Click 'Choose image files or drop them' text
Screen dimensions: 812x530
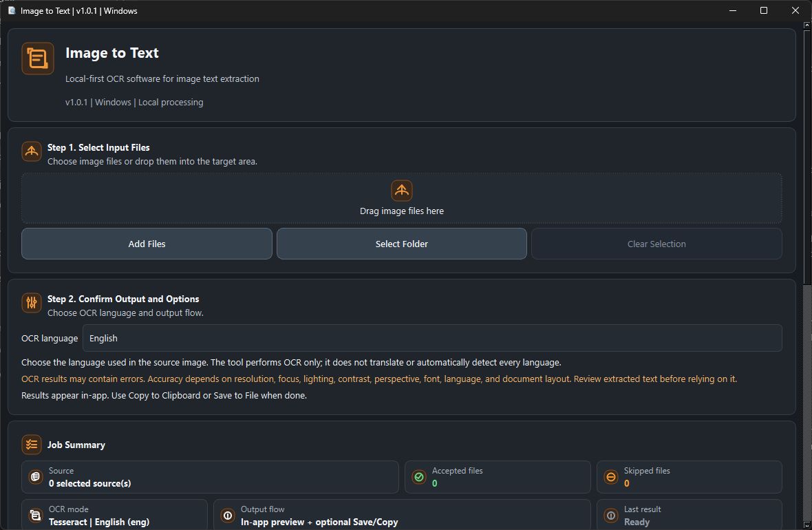tap(152, 161)
